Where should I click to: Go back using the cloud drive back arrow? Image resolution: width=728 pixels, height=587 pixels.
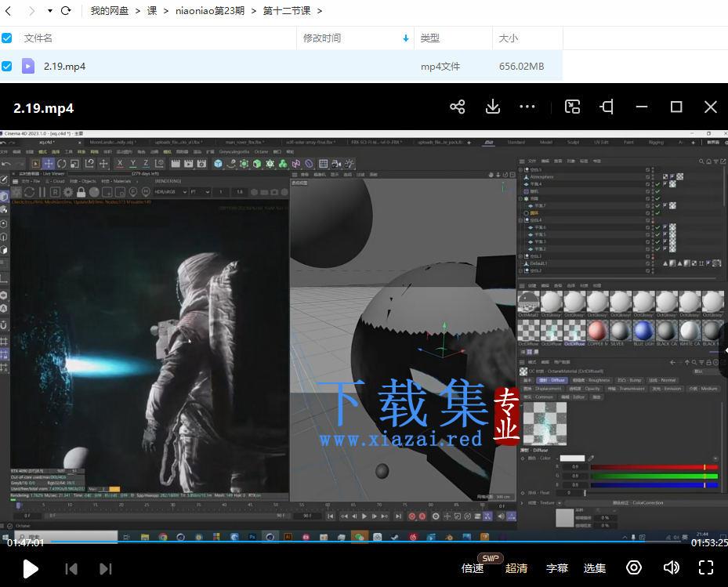[x=7, y=11]
